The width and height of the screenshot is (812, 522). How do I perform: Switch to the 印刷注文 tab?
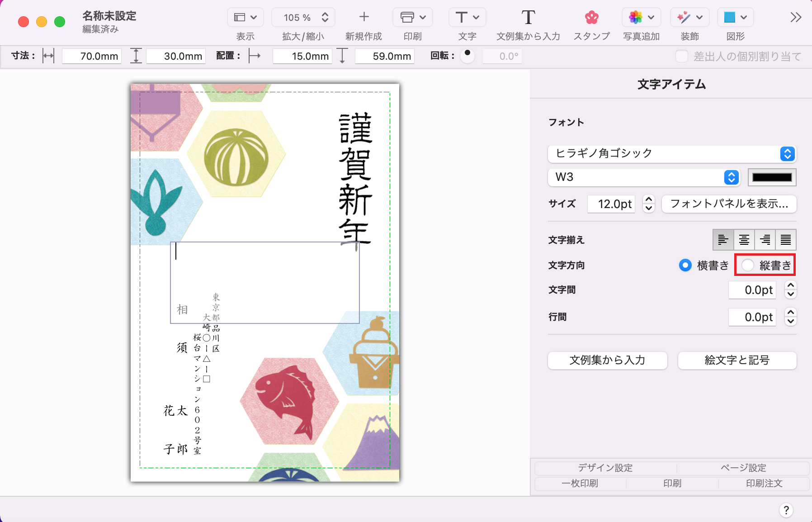(764, 483)
